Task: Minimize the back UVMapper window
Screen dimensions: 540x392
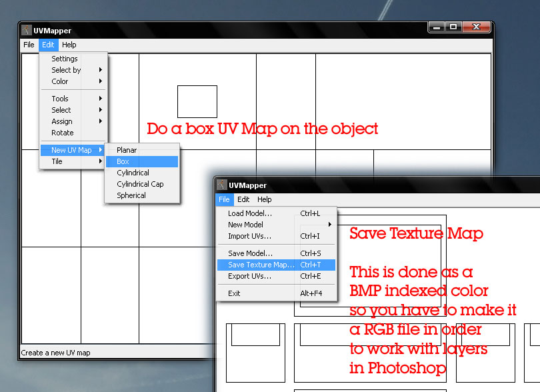Action: point(437,27)
